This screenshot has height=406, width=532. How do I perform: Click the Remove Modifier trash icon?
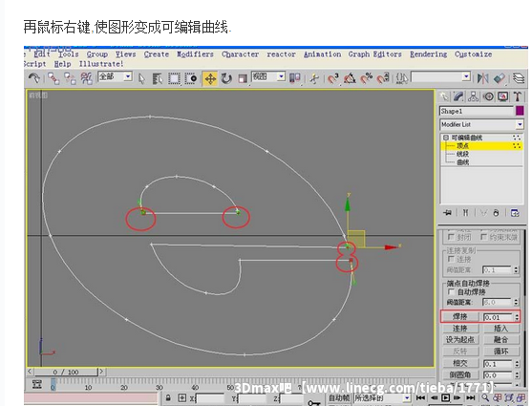pyautogui.click(x=496, y=213)
